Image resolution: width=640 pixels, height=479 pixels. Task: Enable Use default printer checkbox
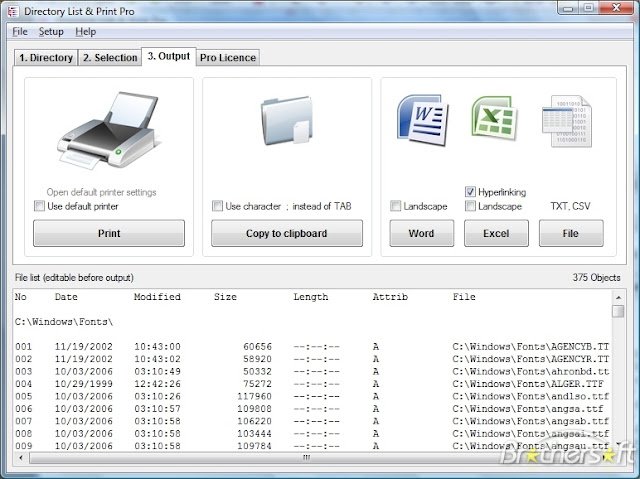coord(40,206)
